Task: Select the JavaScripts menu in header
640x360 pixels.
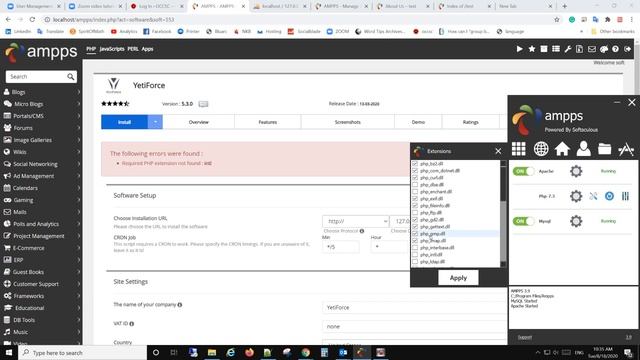Action: (112, 49)
